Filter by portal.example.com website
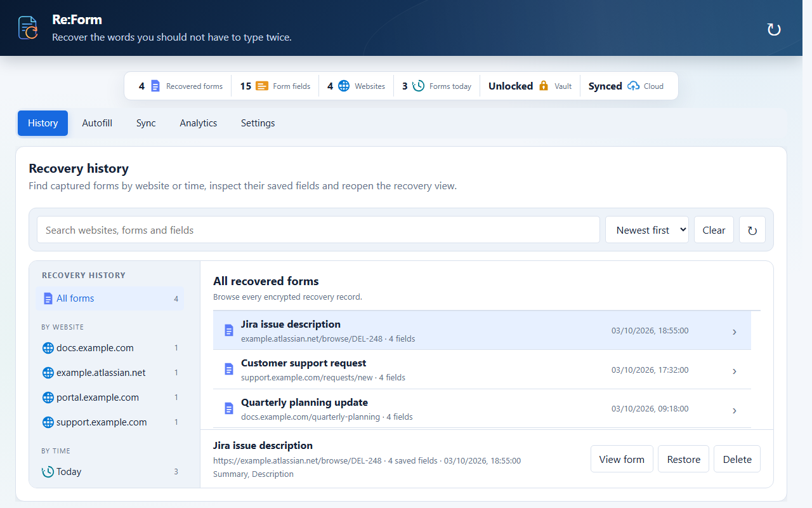The width and height of the screenshot is (812, 508). point(110,398)
